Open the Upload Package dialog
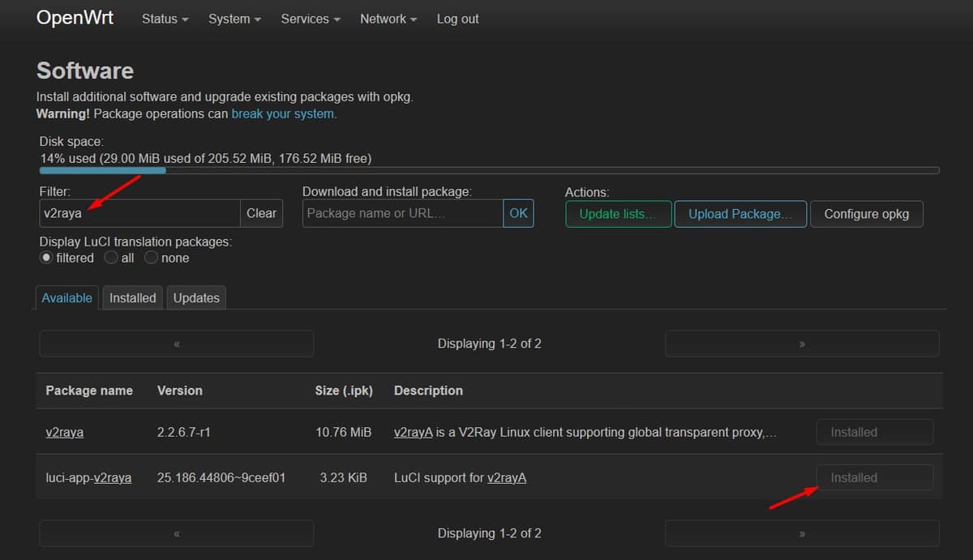Image resolution: width=973 pixels, height=560 pixels. [739, 213]
